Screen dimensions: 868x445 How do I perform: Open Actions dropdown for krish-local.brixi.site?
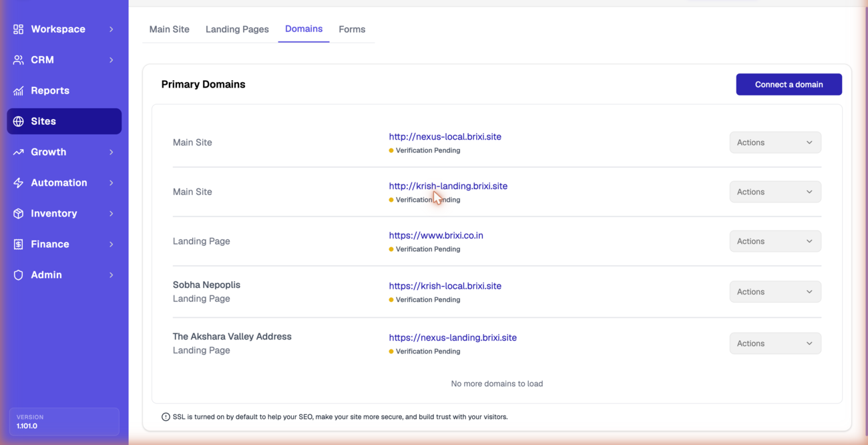click(775, 292)
